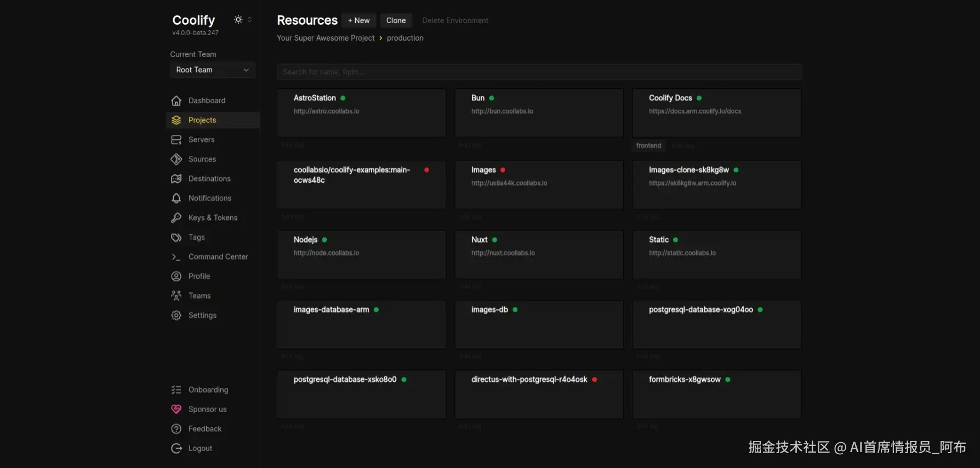Click the Profile user icon

coord(176,277)
